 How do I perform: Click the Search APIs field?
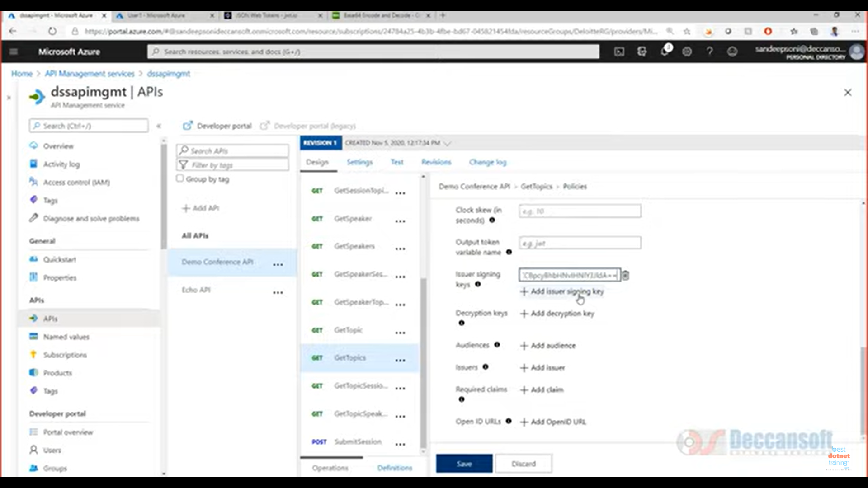click(x=233, y=150)
